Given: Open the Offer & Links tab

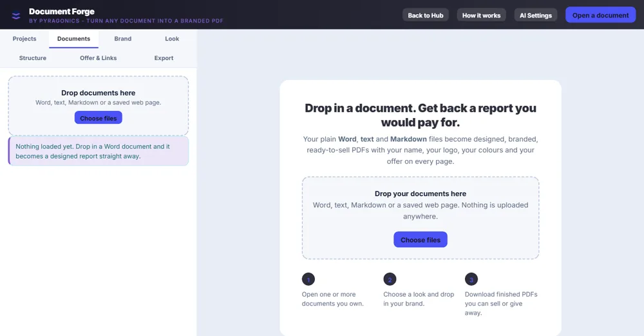Looking at the screenshot, I should coord(98,58).
